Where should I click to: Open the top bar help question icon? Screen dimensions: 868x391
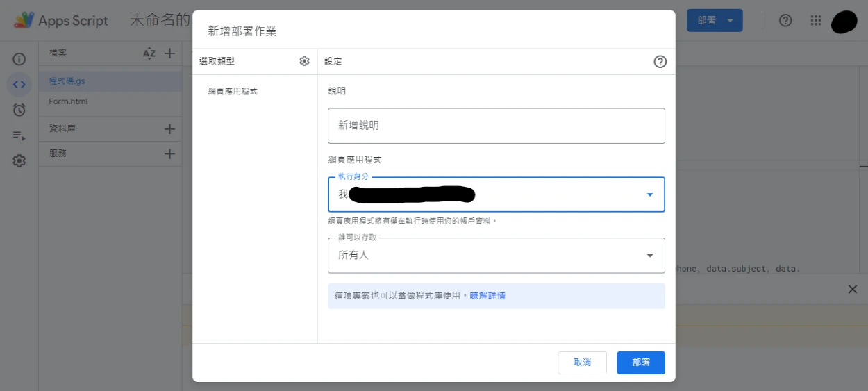tap(785, 21)
